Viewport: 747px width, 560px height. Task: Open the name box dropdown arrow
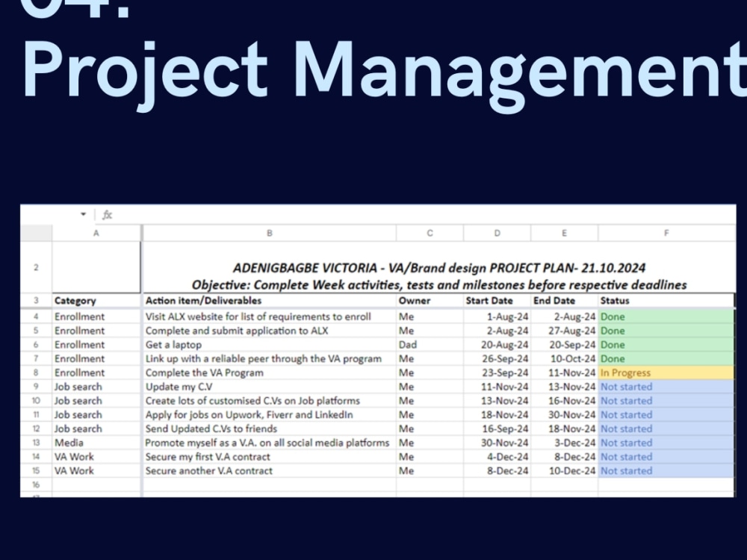tap(84, 214)
